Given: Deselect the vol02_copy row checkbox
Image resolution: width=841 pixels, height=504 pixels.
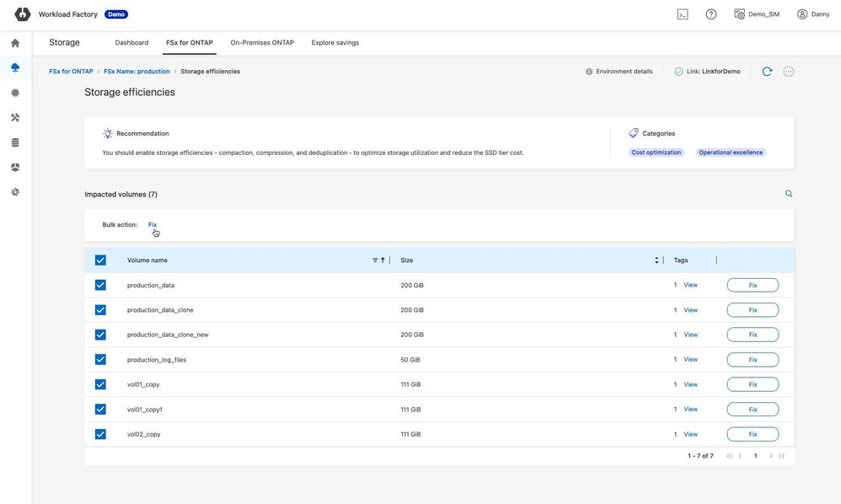Looking at the screenshot, I should pyautogui.click(x=100, y=434).
